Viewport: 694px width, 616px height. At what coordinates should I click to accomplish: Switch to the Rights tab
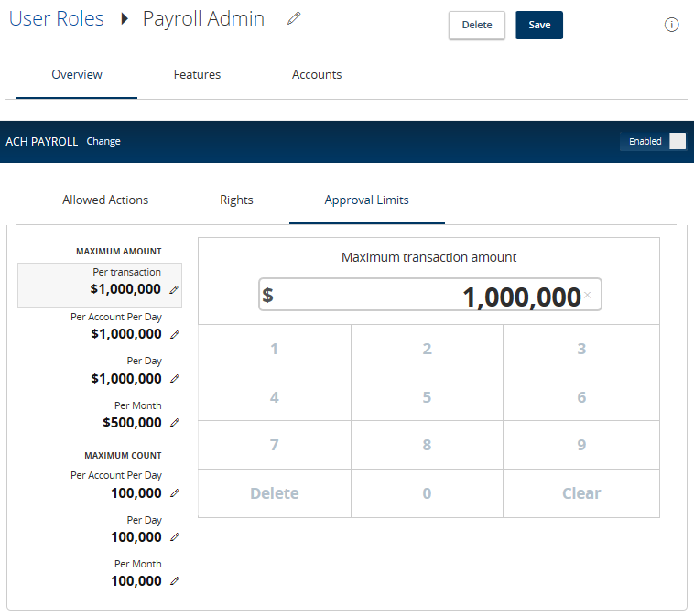pos(236,200)
